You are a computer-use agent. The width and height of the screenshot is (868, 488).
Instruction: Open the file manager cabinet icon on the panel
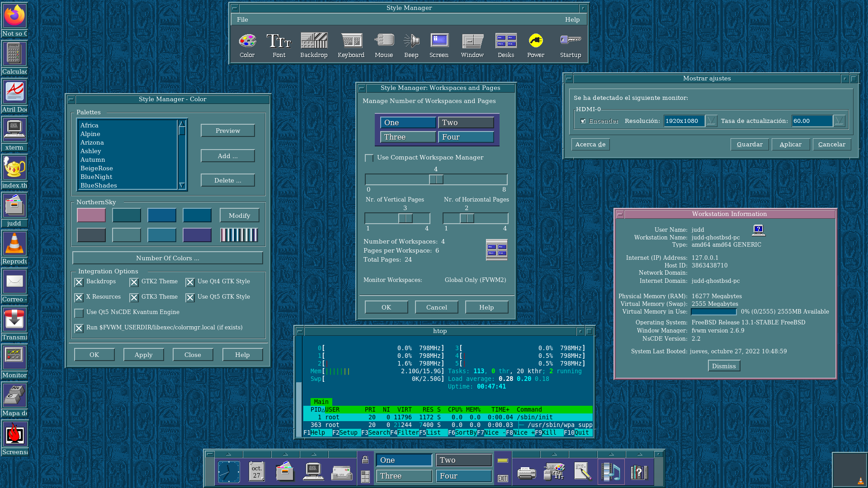point(285,472)
